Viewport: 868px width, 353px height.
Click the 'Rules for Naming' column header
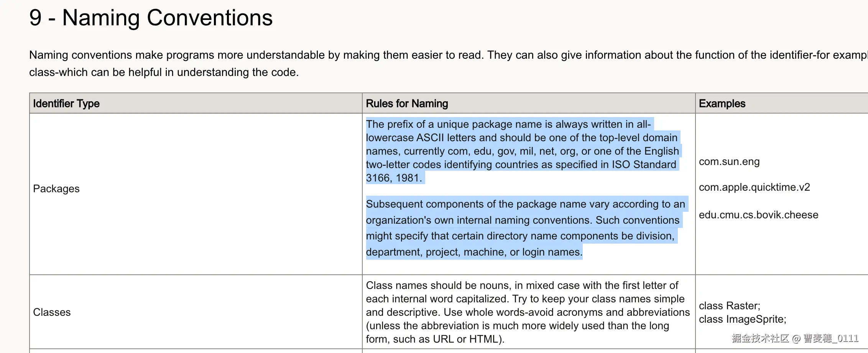click(x=529, y=103)
